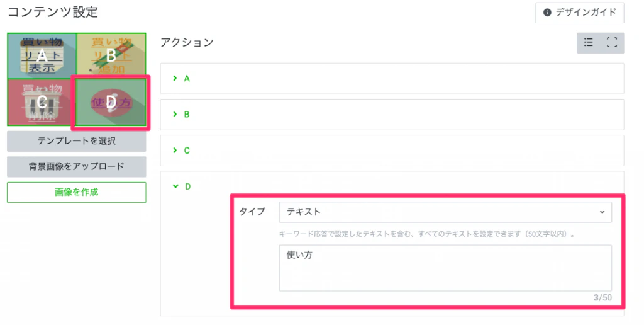Select area D 使い方 tile
This screenshot has height=325, width=644.
point(111,101)
